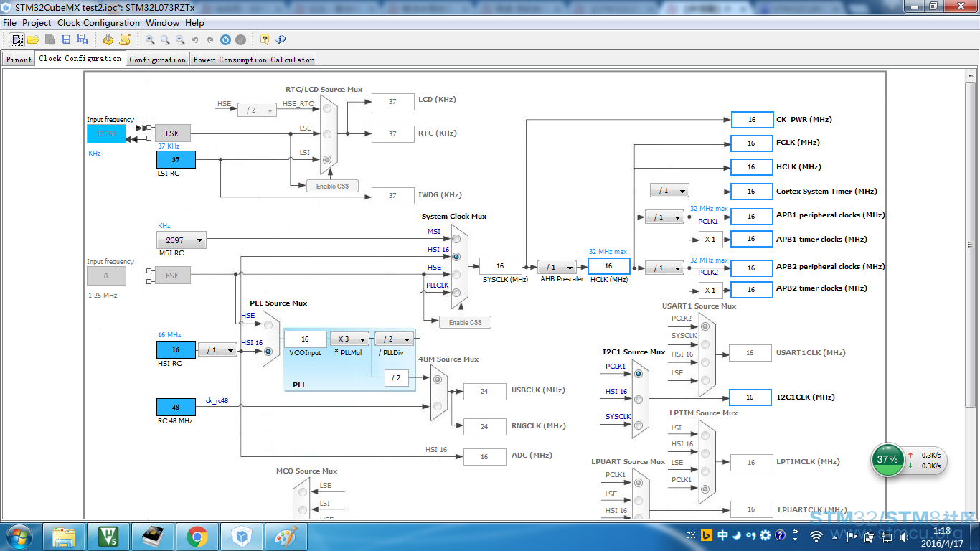Click the Save As multi-floppy icon

(x=82, y=39)
